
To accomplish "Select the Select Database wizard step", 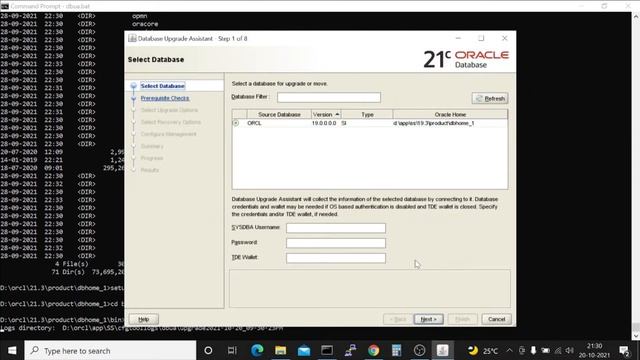I will 162,86.
